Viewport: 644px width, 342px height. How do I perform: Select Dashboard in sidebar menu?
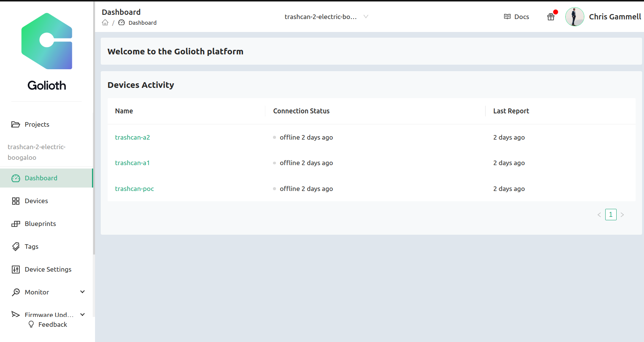coord(46,178)
